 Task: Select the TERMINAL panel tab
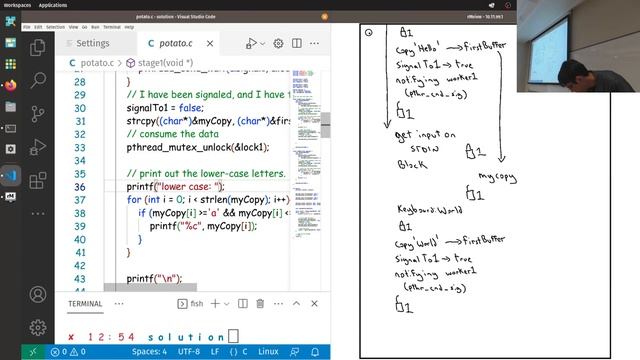(85, 304)
